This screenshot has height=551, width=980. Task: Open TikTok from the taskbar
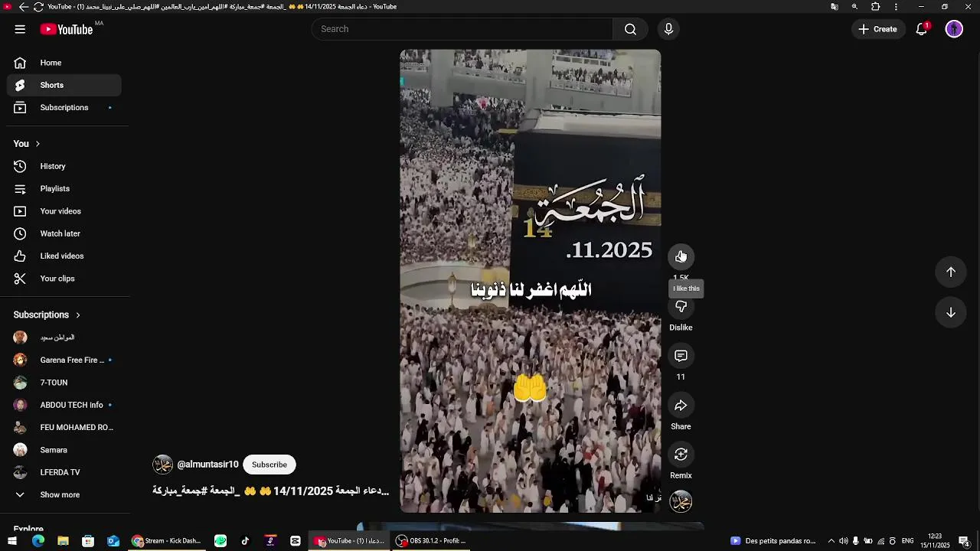click(245, 541)
